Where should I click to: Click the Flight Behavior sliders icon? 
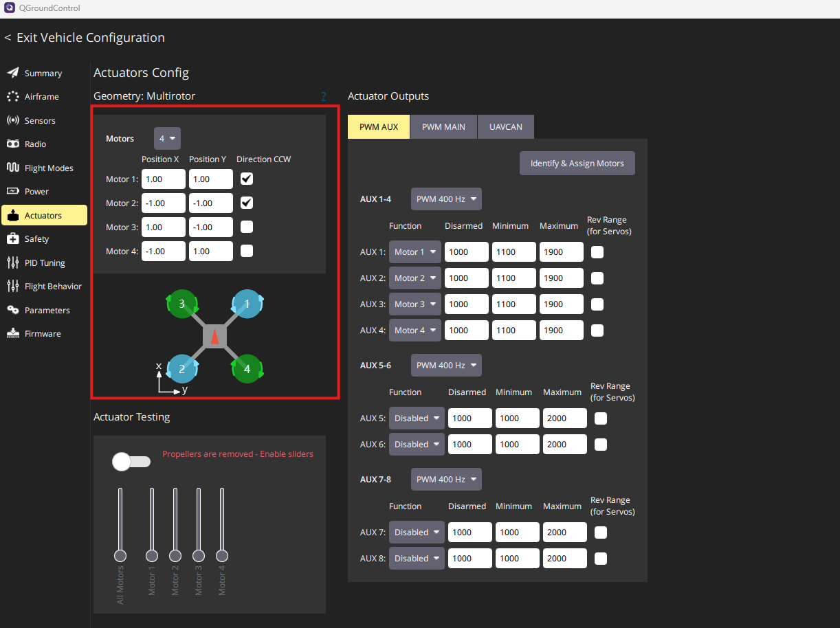point(13,286)
